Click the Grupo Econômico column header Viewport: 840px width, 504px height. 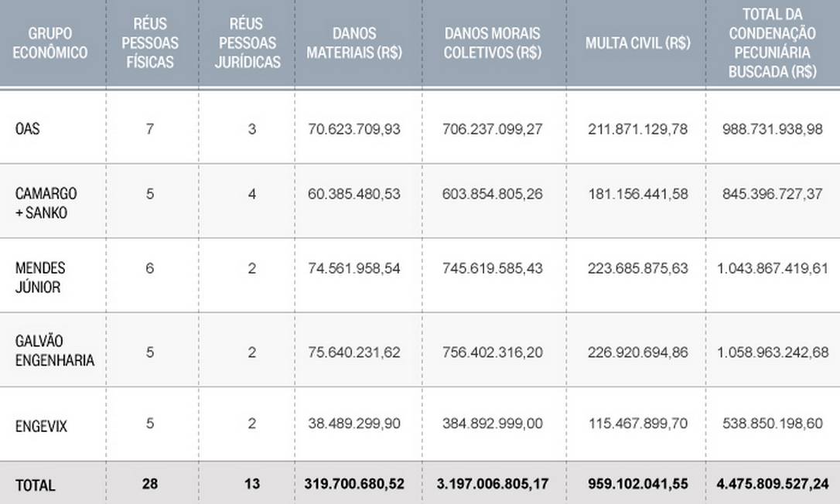click(x=53, y=43)
